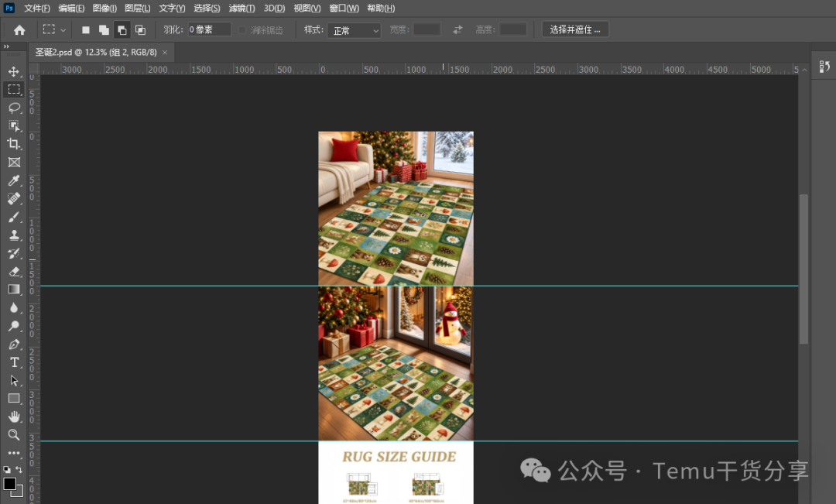This screenshot has height=504, width=836.
Task: Select the Rectangular Marquee tool in the toolbox
Action: pos(14,89)
